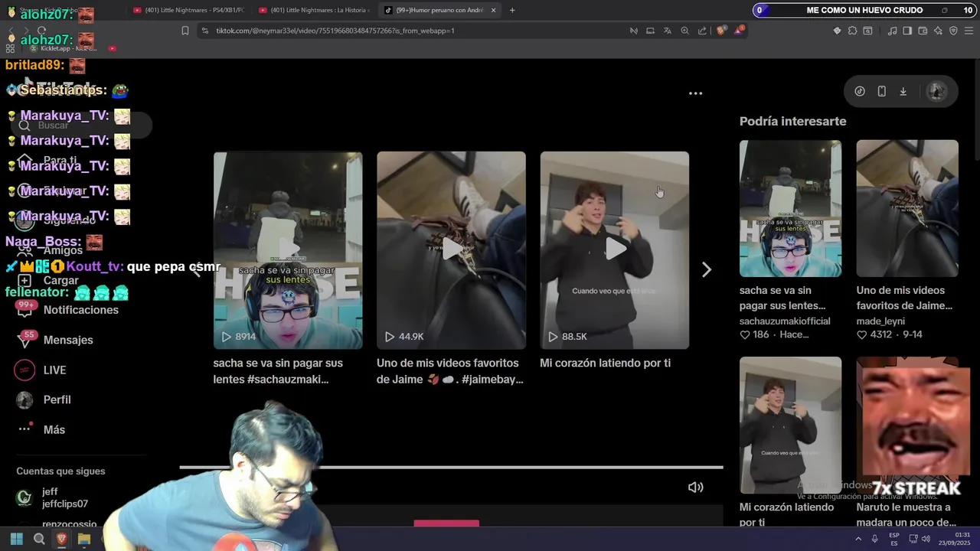Open the music note playlist icon
Image resolution: width=980 pixels, height=551 pixels.
pyautogui.click(x=892, y=31)
